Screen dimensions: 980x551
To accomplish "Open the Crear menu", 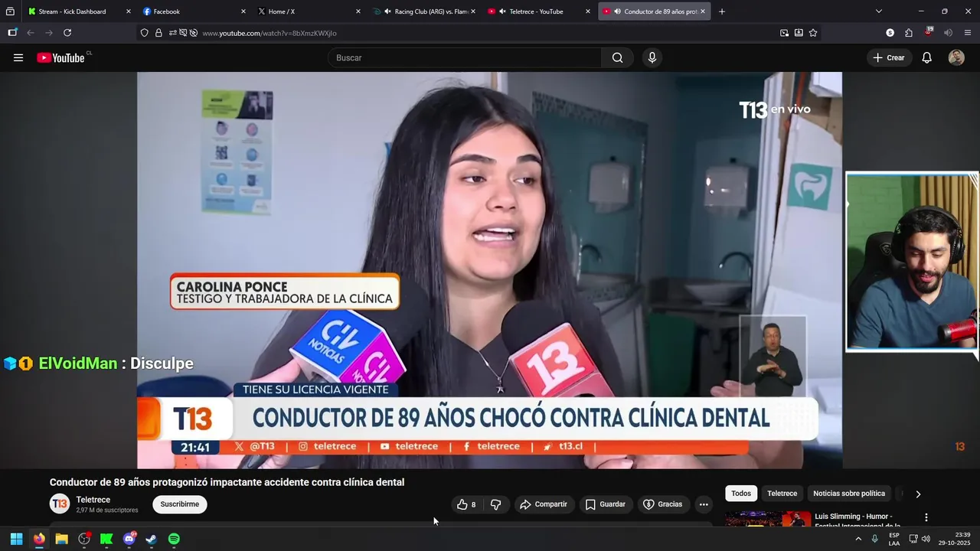I will [x=889, y=57].
